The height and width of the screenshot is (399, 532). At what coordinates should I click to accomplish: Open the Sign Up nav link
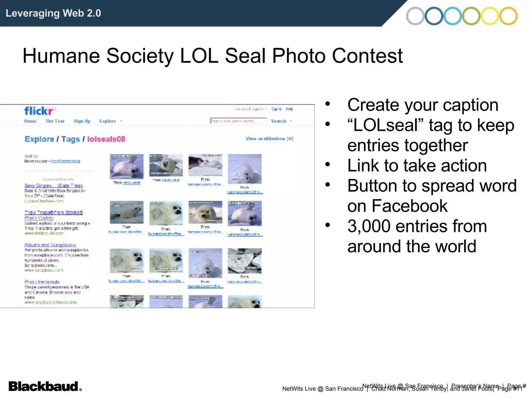coord(82,121)
